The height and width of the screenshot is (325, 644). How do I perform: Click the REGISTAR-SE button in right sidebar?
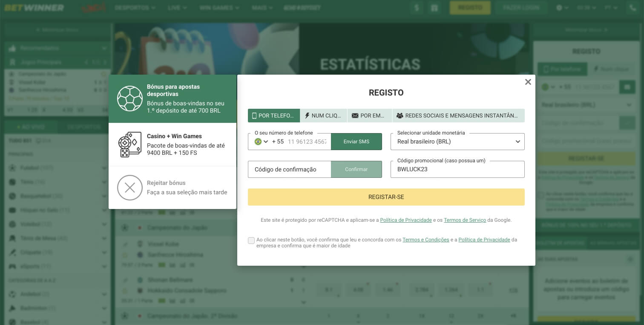click(586, 159)
